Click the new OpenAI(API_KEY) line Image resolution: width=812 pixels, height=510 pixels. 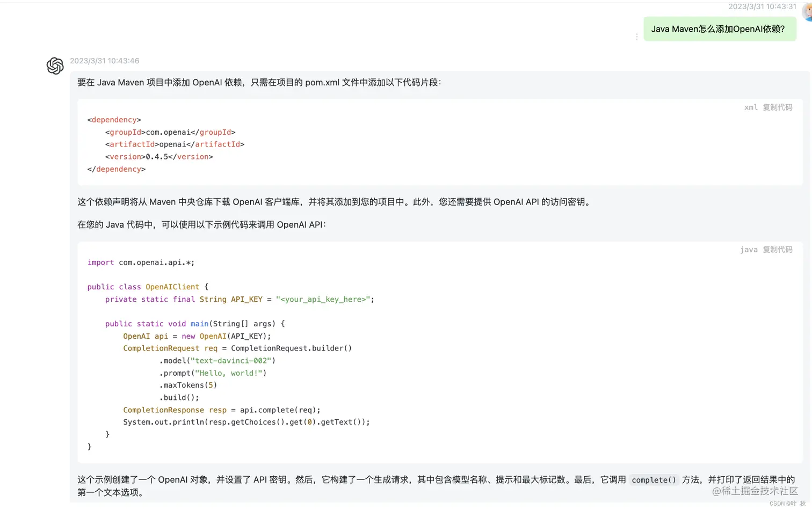[x=197, y=336]
